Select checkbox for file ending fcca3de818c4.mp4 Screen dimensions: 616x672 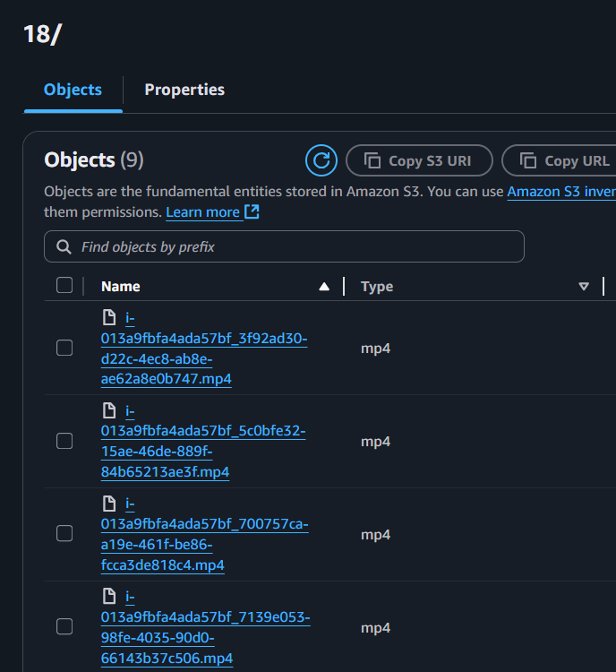coord(64,534)
